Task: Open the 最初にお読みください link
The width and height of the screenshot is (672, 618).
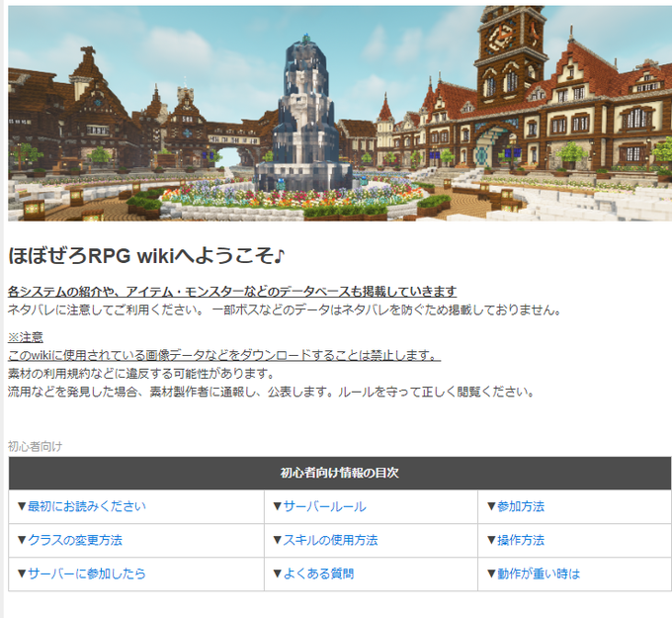Action: pyautogui.click(x=87, y=506)
